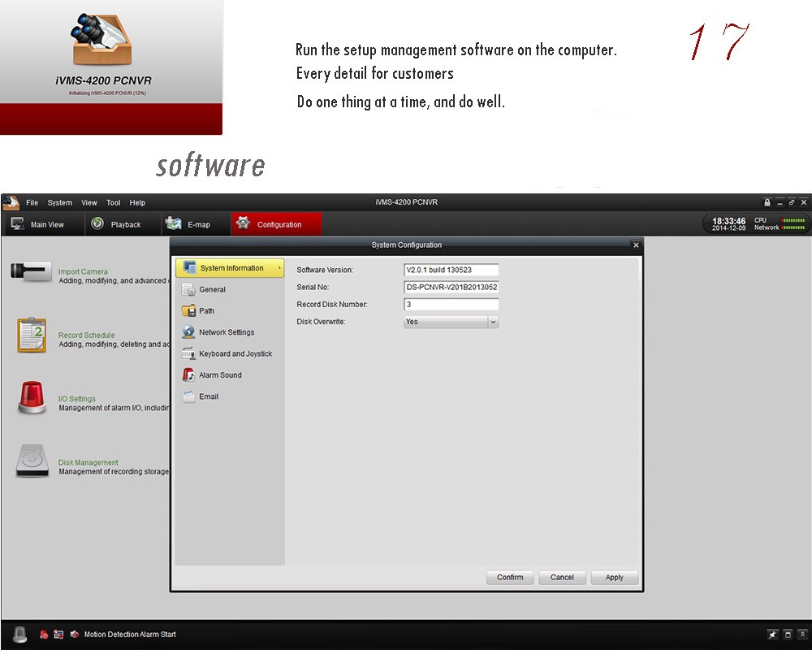Open the System menu
The image size is (812, 650).
point(59,203)
